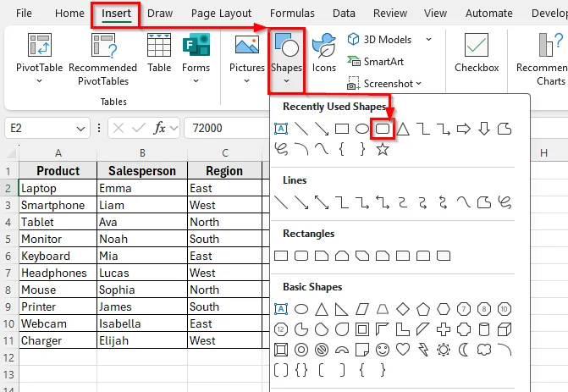
Task: Pick the donut shape
Action: [x=301, y=350]
